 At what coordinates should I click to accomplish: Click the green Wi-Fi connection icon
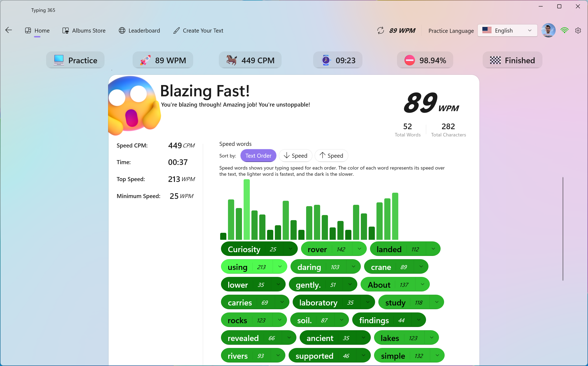click(x=564, y=30)
